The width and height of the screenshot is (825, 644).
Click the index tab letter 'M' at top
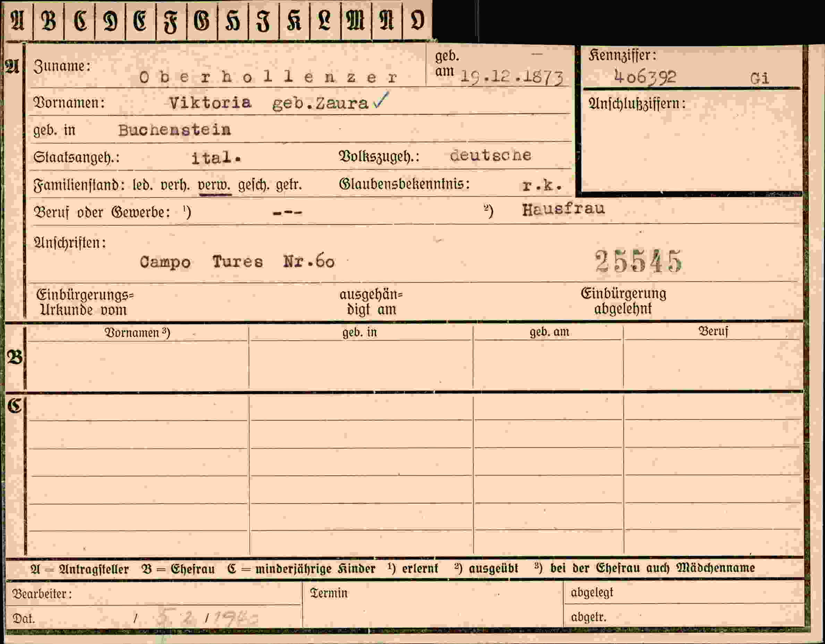point(356,20)
